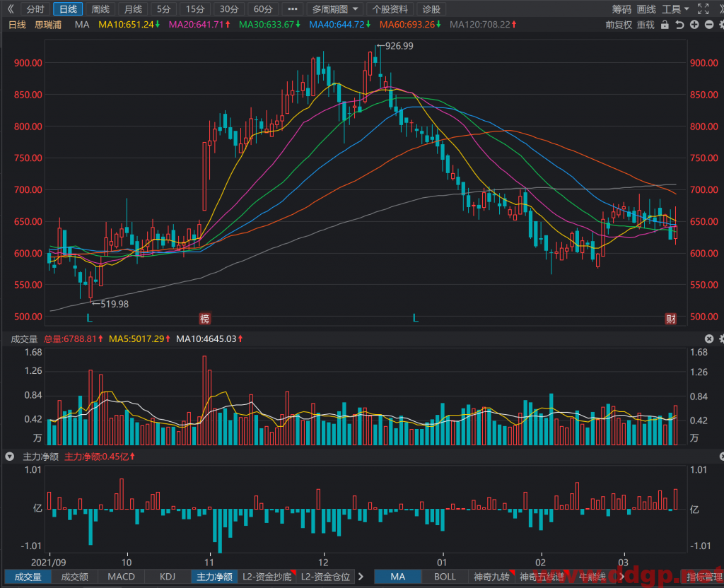This screenshot has width=724, height=588.
Task: Open 指标管理 indicator management
Action: (x=703, y=577)
